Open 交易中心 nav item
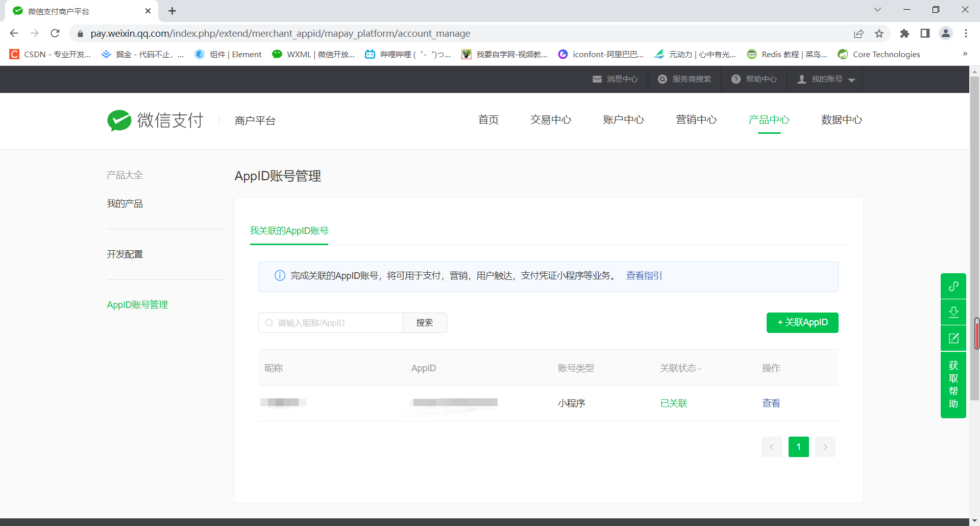 (551, 120)
